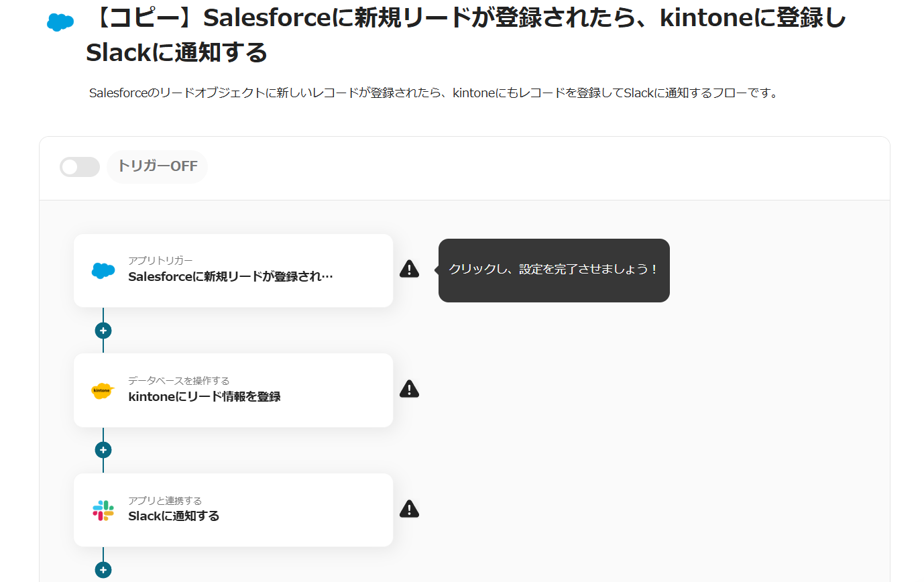Click the Salesforce cloud icon beside the flow title
The image size is (924, 582).
(x=60, y=22)
